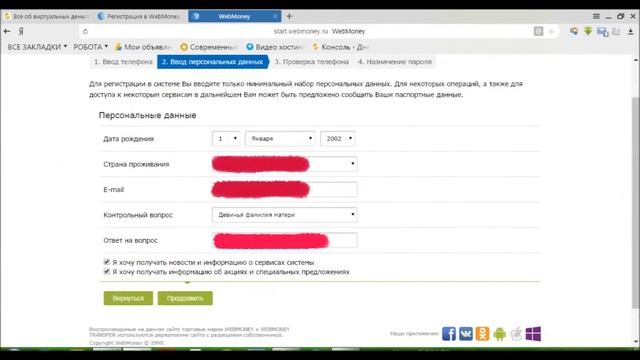Open the Мои объявления bookmark
This screenshot has height=360, width=640.
[143, 47]
